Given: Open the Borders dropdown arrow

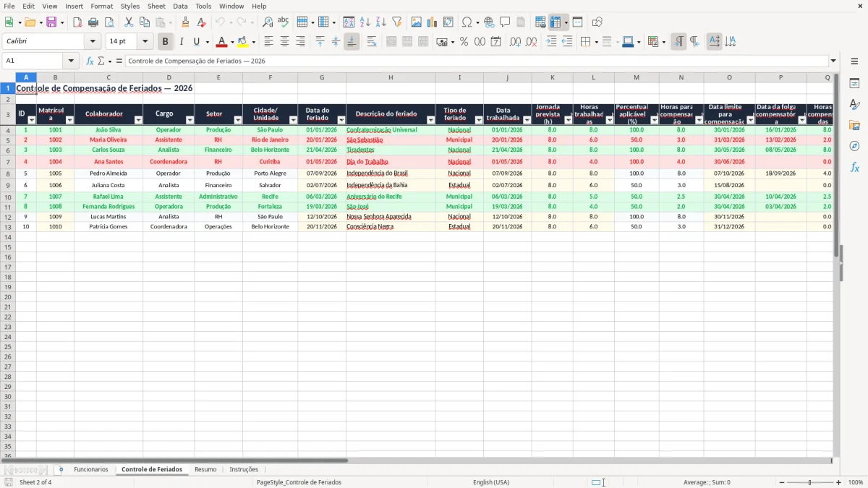Looking at the screenshot, I should 596,42.
